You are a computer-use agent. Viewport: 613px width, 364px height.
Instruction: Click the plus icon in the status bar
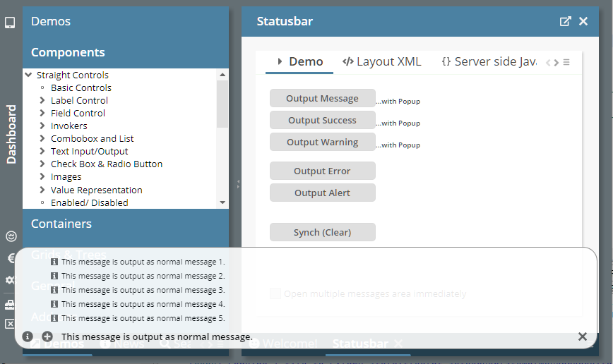47,336
